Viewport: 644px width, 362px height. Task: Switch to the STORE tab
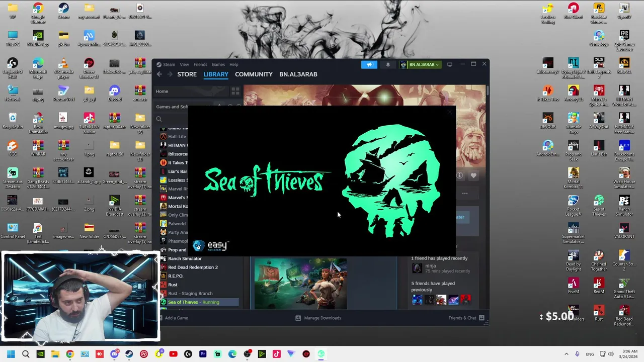(x=187, y=74)
